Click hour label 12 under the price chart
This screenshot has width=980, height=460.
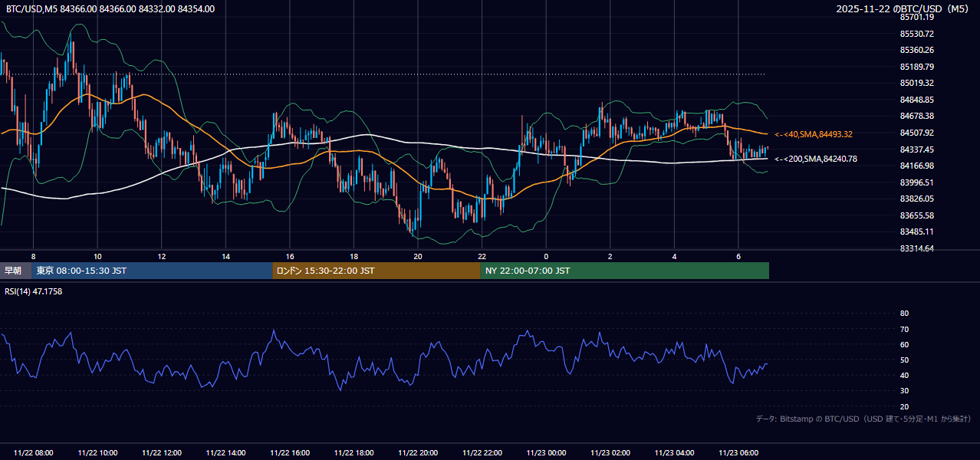(162, 256)
